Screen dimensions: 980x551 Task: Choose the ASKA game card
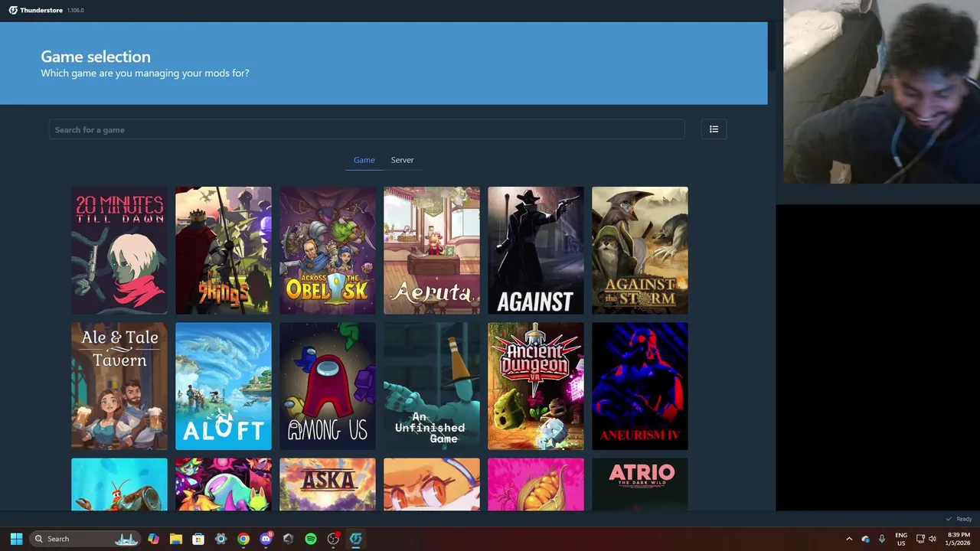click(x=328, y=484)
